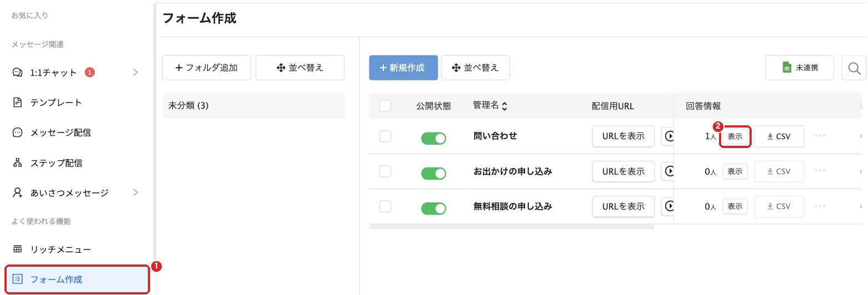
Task: Click CSV button in 無料相談の申し込み row
Action: pos(779,206)
